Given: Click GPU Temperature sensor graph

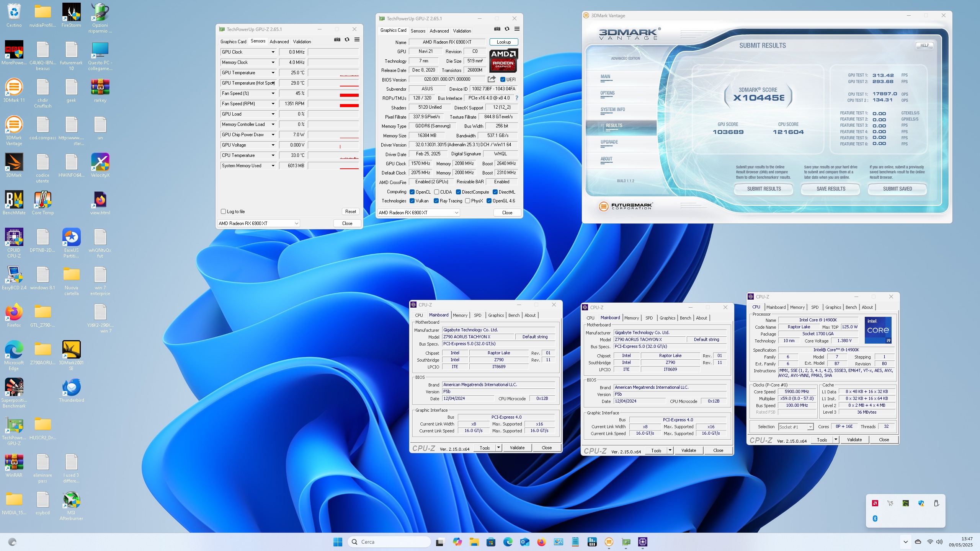Looking at the screenshot, I should pos(333,73).
